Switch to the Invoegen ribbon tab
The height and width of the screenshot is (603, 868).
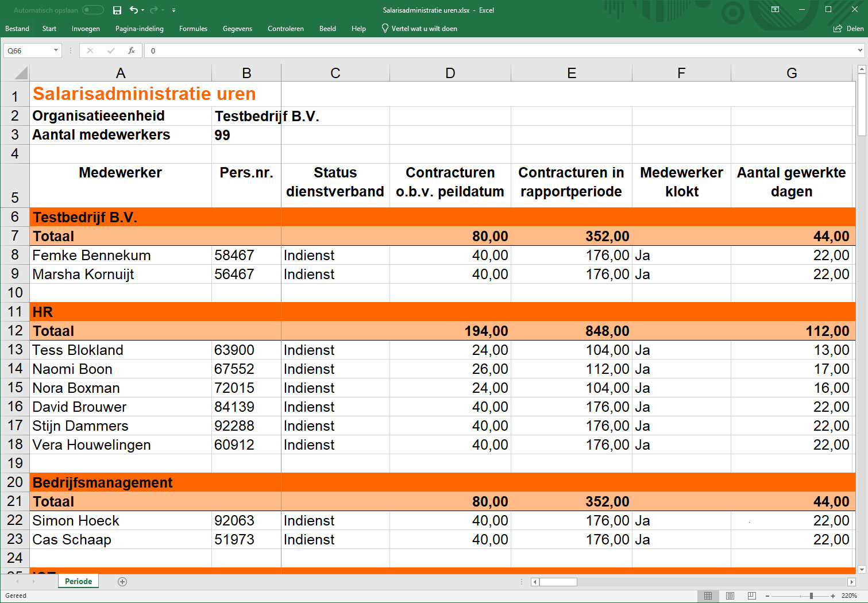click(x=86, y=29)
